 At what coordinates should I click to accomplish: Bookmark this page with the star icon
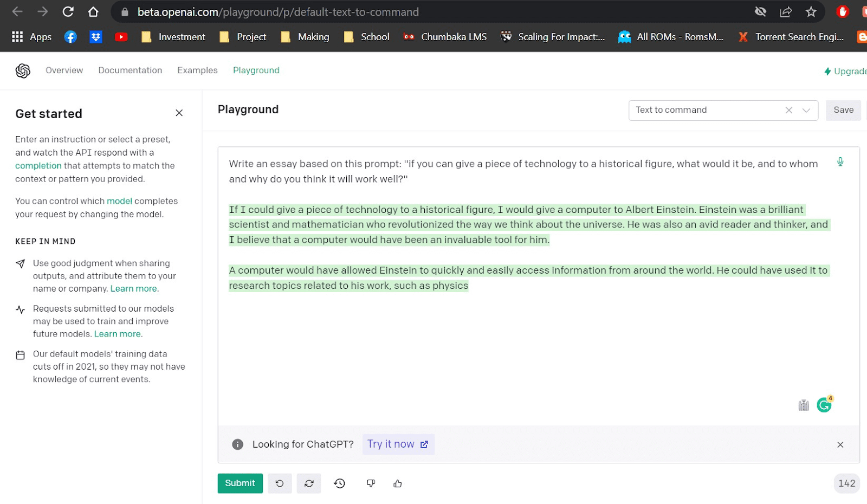click(811, 12)
